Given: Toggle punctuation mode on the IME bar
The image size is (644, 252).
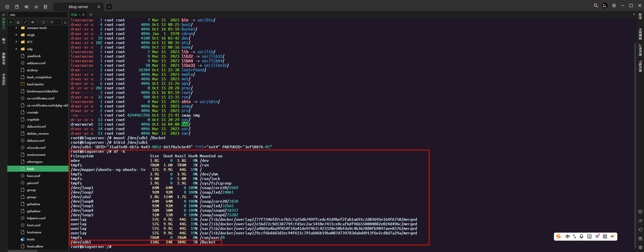Looking at the screenshot, I should [x=574, y=236].
